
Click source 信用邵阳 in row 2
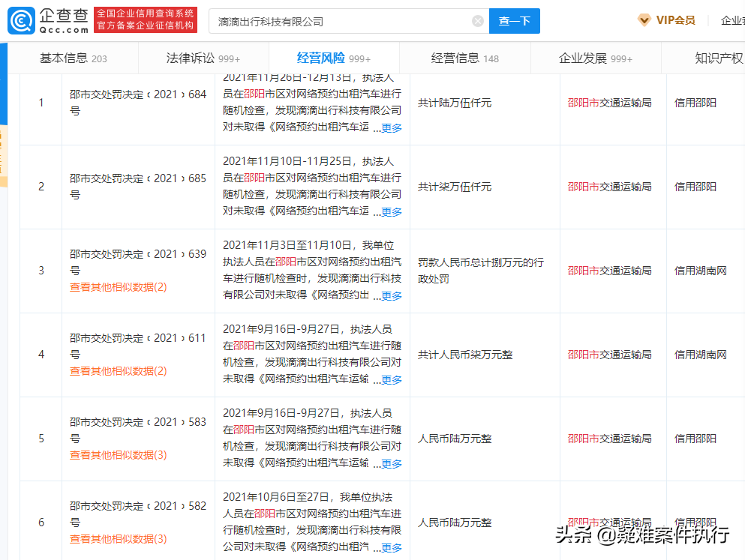[x=695, y=187]
